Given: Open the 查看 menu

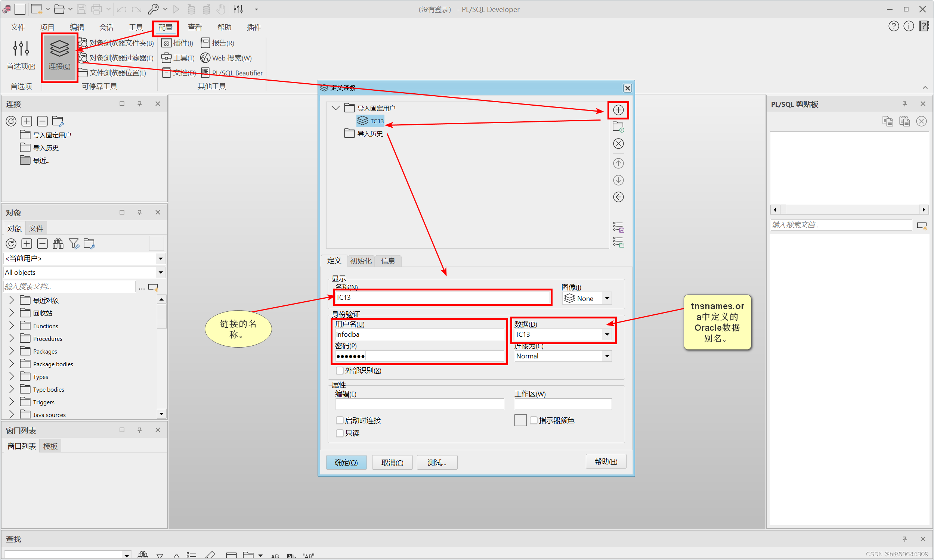Looking at the screenshot, I should pyautogui.click(x=195, y=27).
